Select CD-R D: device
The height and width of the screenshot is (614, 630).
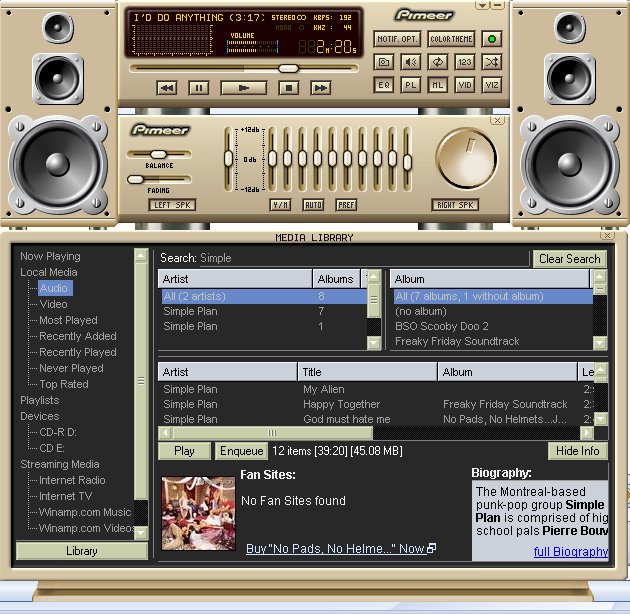pos(58,432)
